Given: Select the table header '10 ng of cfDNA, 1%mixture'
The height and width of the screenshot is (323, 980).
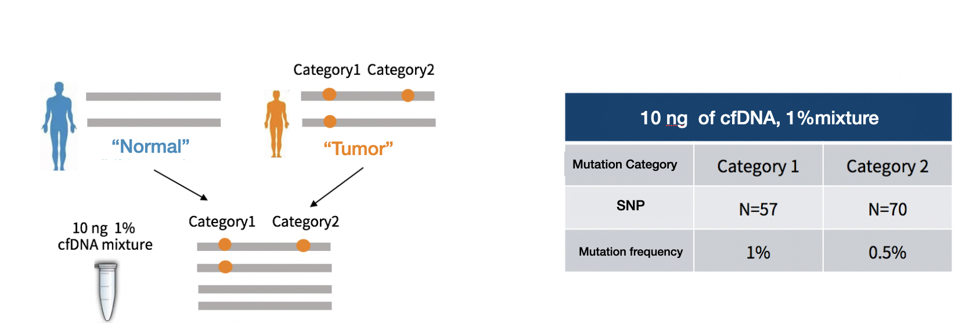Looking at the screenshot, I should click(x=758, y=117).
